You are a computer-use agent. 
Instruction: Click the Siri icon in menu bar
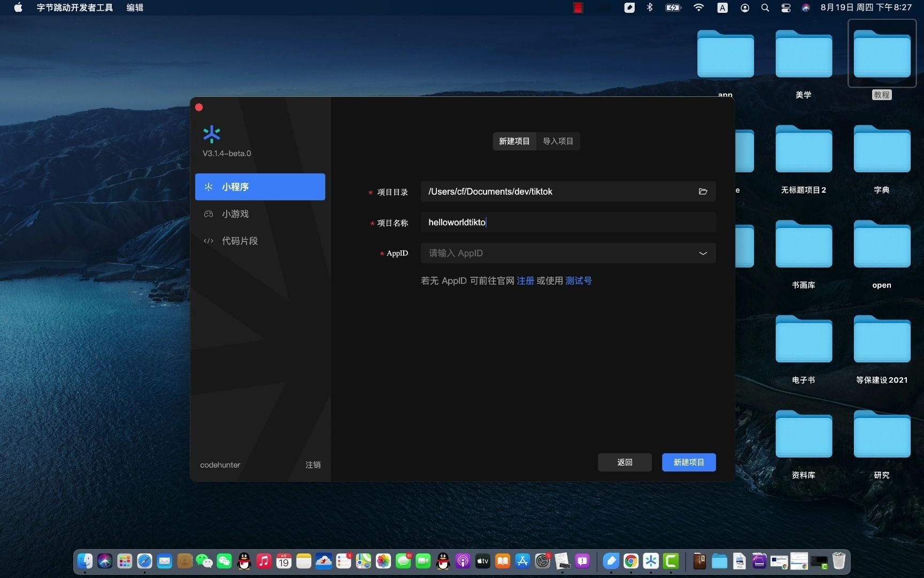point(806,7)
